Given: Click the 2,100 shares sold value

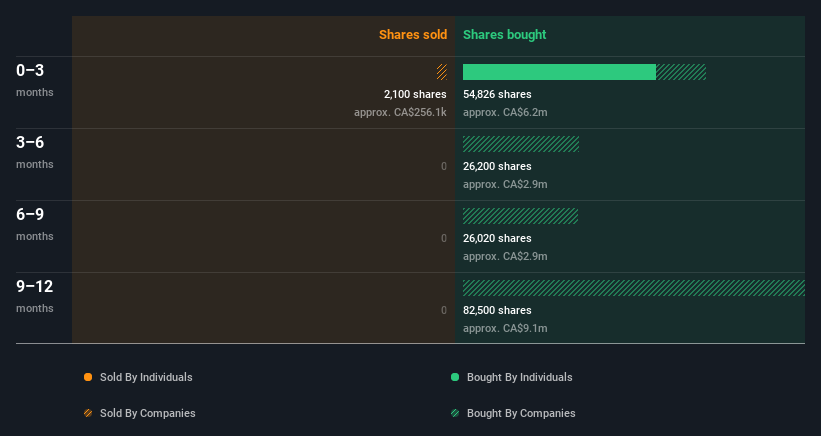Looking at the screenshot, I should point(415,94).
